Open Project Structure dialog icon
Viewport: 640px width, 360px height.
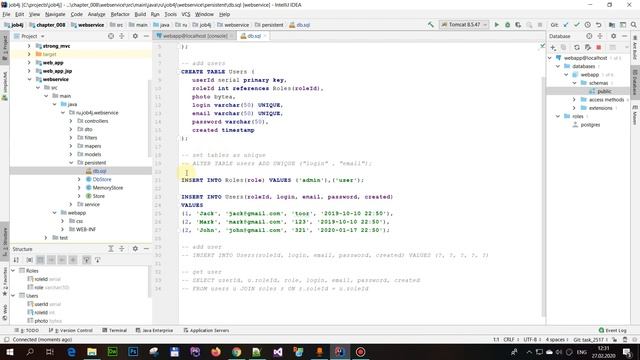click(x=612, y=25)
